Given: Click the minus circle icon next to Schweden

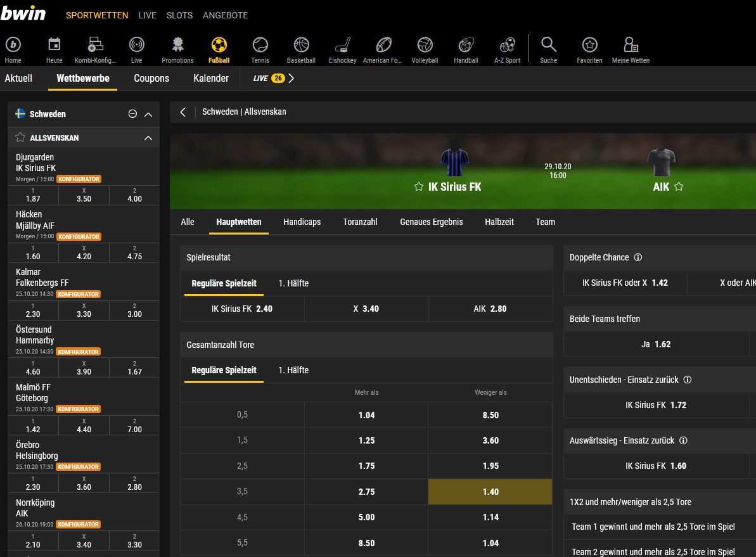Looking at the screenshot, I should (x=132, y=114).
